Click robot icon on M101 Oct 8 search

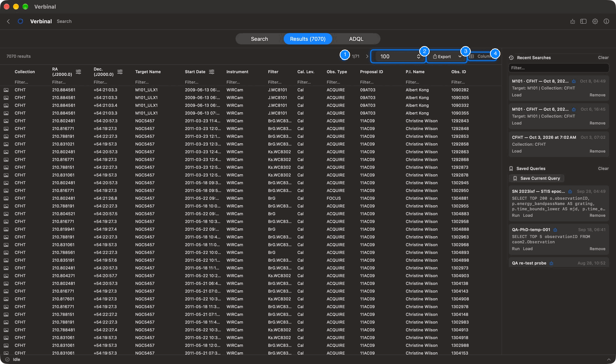(574, 81)
